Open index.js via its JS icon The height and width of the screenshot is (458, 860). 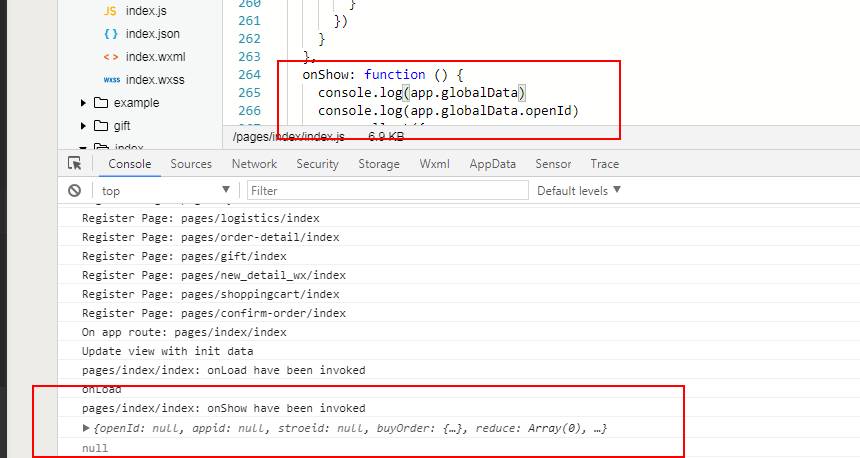pyautogui.click(x=110, y=11)
